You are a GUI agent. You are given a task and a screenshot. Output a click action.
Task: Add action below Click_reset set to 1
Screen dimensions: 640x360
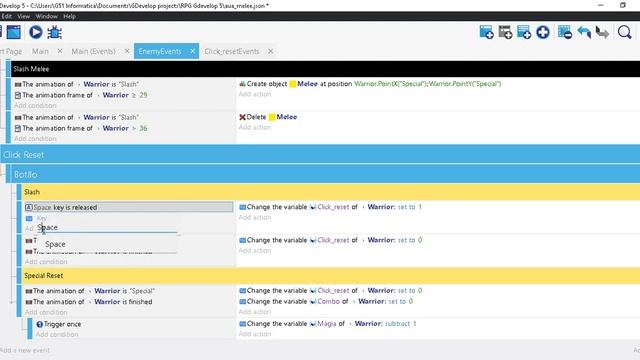tap(255, 218)
